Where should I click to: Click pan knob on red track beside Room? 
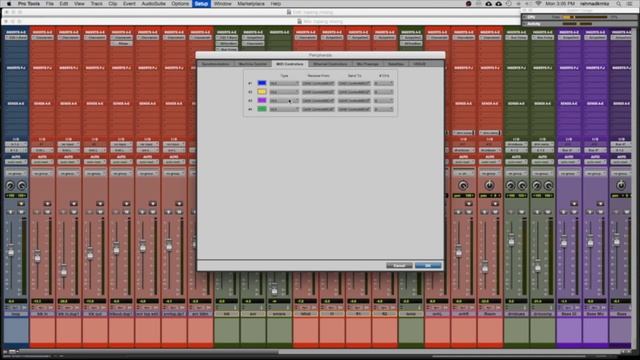[x=463, y=186]
